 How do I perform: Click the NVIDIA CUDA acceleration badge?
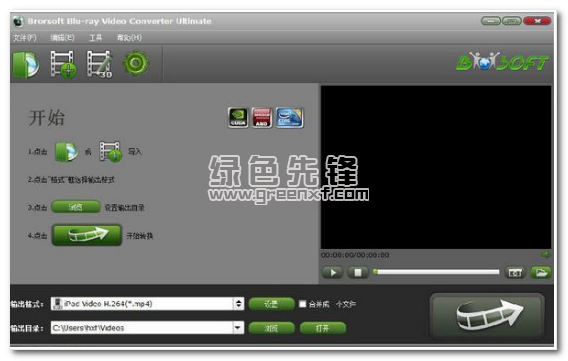(238, 117)
